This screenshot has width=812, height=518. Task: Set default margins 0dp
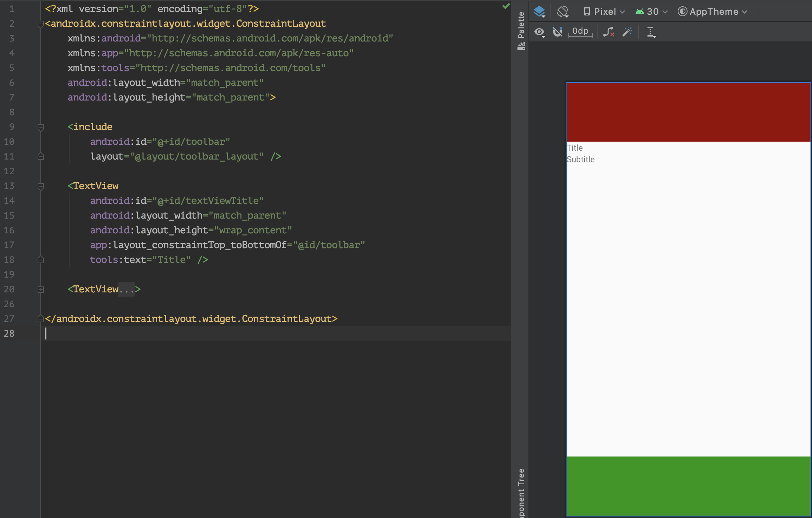click(x=580, y=32)
